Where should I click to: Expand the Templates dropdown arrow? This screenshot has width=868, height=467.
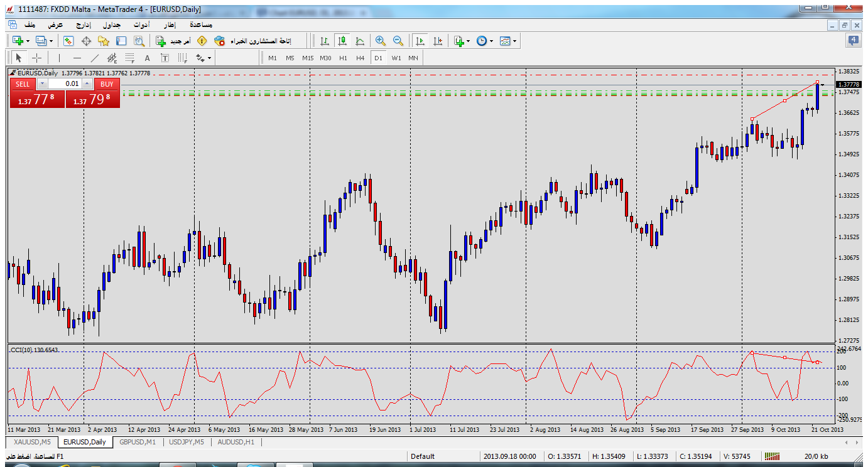point(515,41)
